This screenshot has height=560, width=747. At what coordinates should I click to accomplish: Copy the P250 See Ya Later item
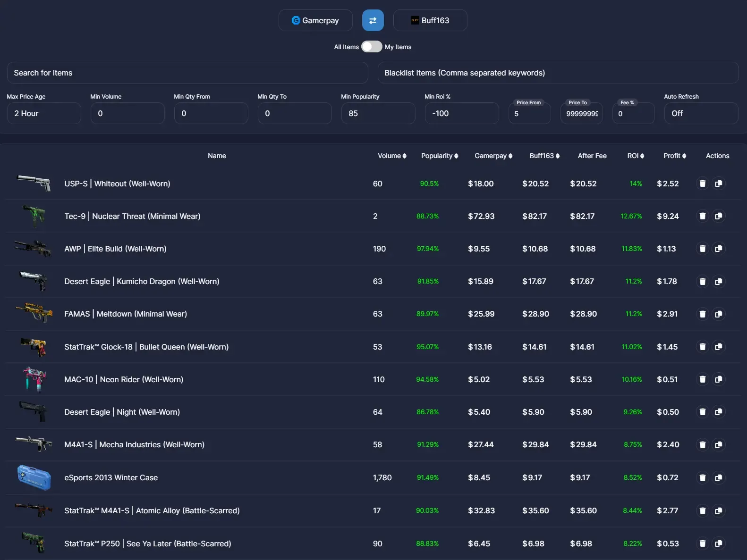pos(719,543)
